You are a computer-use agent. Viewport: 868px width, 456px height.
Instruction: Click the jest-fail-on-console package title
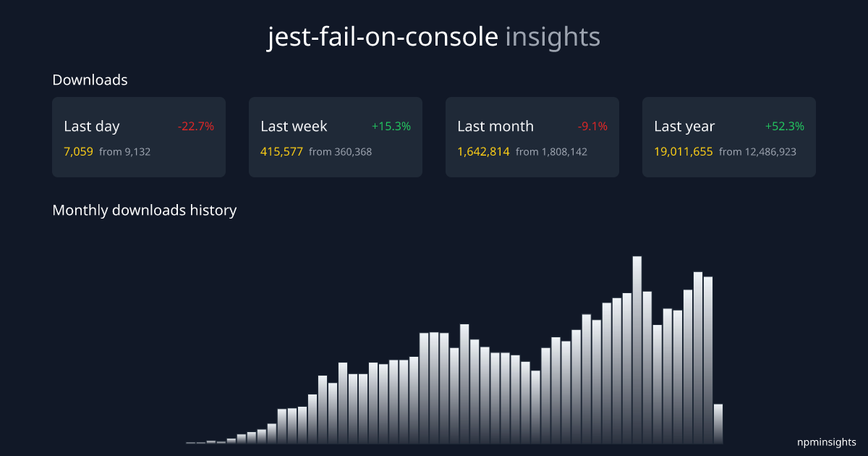coord(382,38)
